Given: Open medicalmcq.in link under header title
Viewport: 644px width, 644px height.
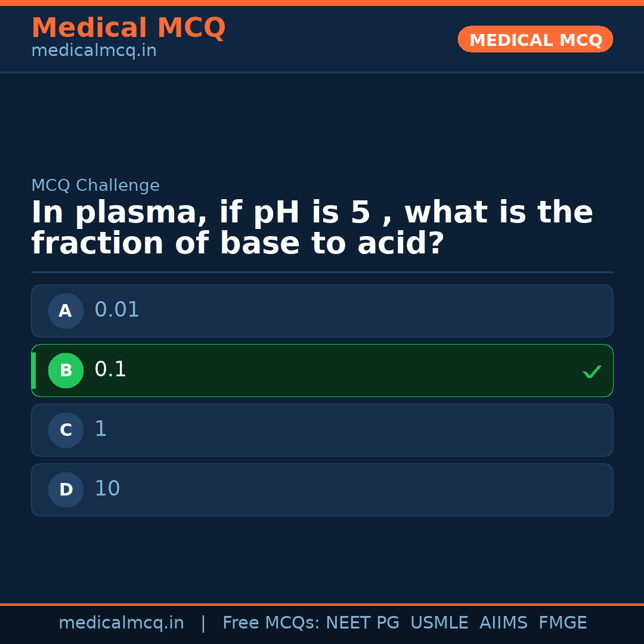Looking at the screenshot, I should (x=94, y=51).
